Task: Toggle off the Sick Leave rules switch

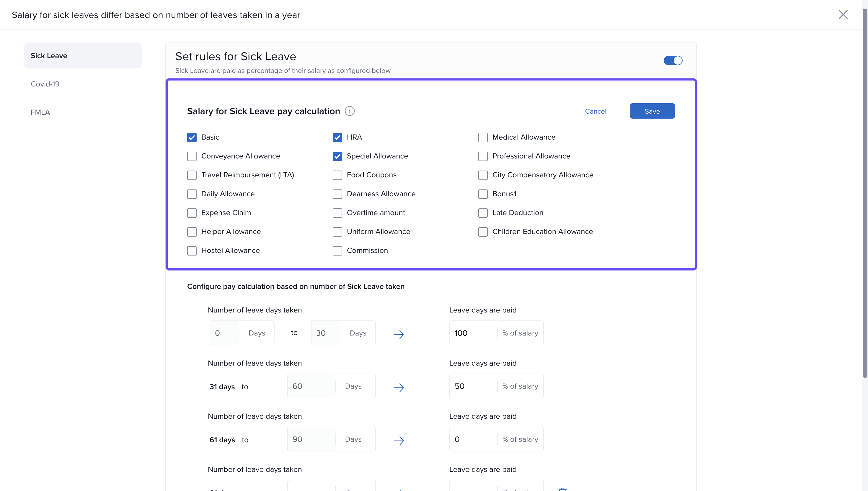Action: [673, 60]
